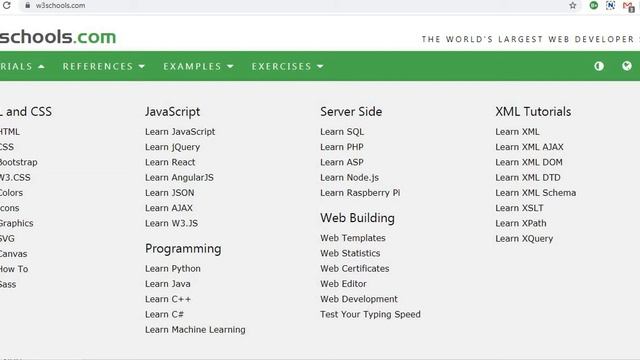Open the W3.CSS tutorial link
Viewport: 640px width, 360px height.
coord(15,178)
